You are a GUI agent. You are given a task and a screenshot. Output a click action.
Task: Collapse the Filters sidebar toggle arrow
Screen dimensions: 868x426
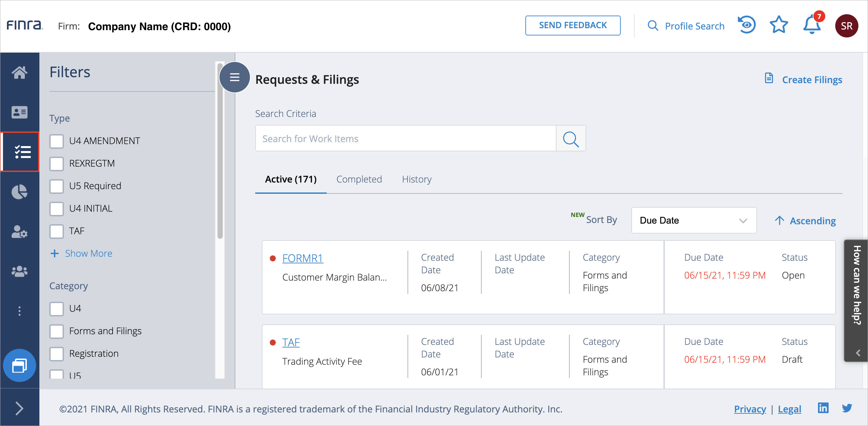pos(20,407)
